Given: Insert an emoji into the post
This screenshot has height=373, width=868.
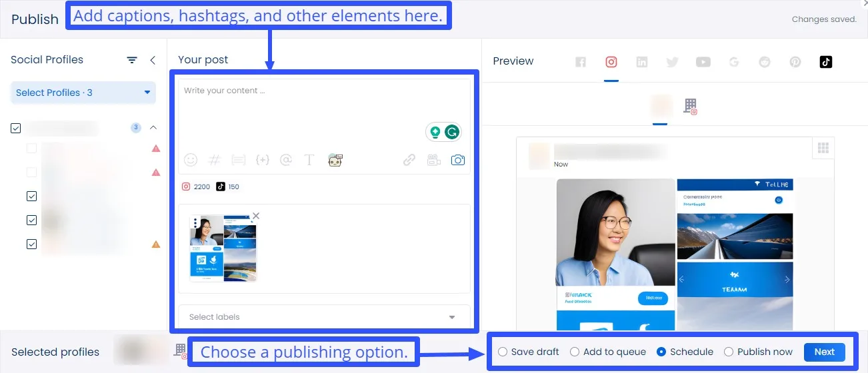Looking at the screenshot, I should click(x=191, y=160).
